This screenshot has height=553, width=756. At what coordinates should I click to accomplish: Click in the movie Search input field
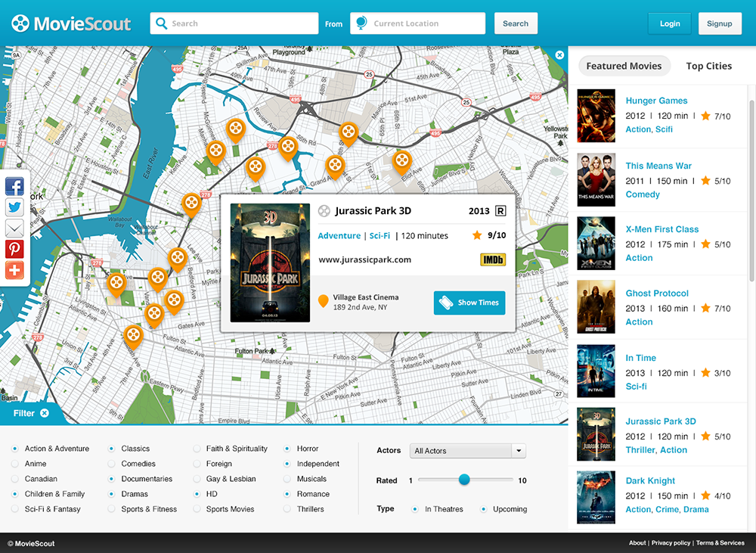[x=234, y=23]
